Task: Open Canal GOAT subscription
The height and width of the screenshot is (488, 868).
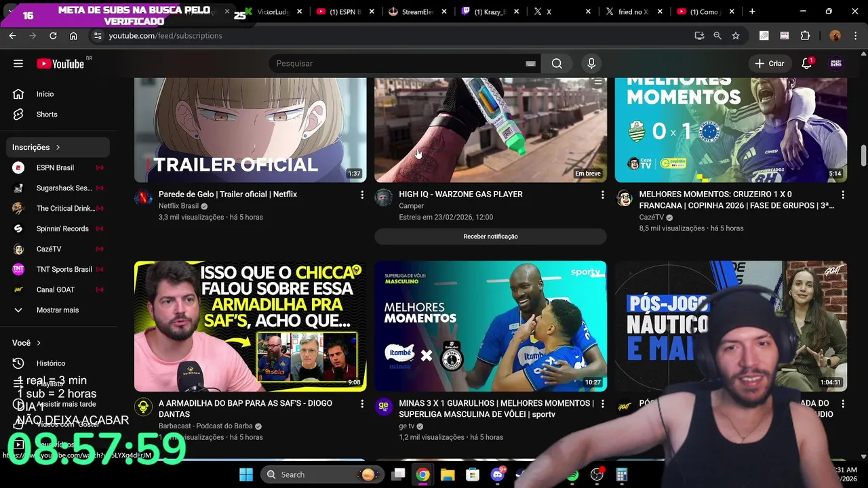Action: pyautogui.click(x=58, y=289)
